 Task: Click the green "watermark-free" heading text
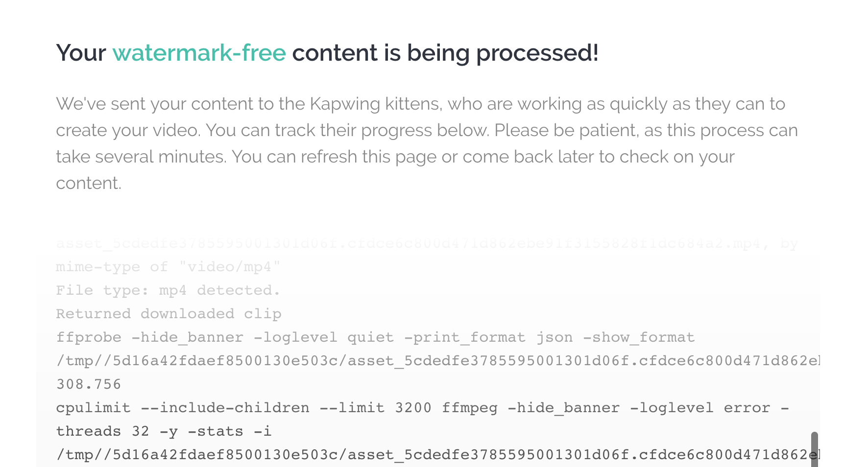click(199, 53)
